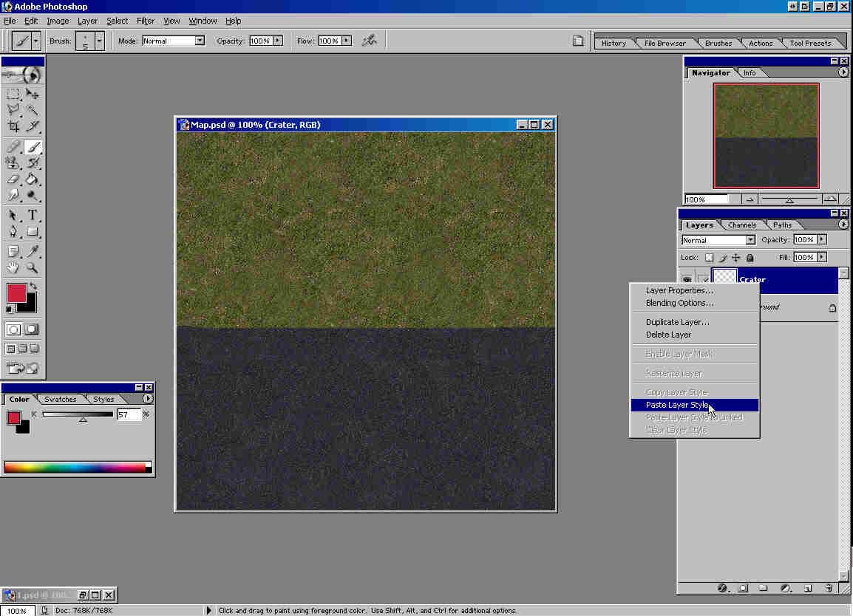Open the brush Mode dropdown
Viewport: 853px width, 616px height.
coord(199,41)
